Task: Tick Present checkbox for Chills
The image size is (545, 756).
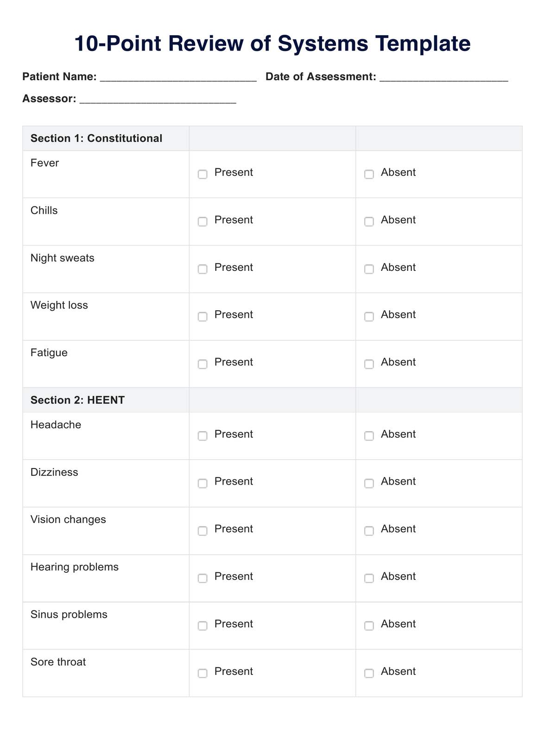Action: [203, 222]
